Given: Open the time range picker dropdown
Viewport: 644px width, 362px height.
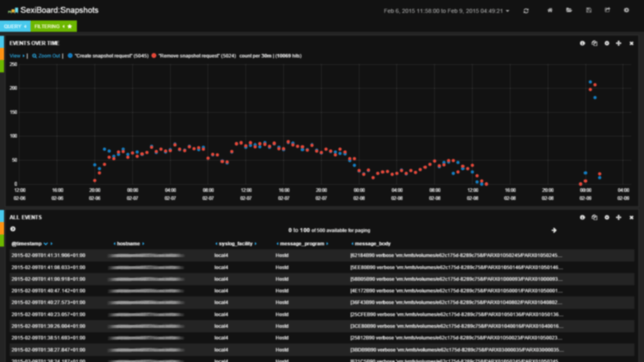Looking at the screenshot, I should click(446, 11).
